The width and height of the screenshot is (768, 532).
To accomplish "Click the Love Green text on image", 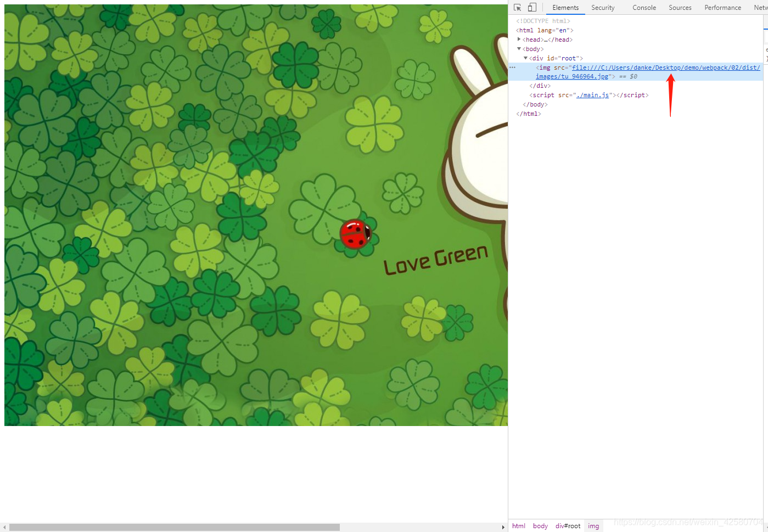I will 435,260.
